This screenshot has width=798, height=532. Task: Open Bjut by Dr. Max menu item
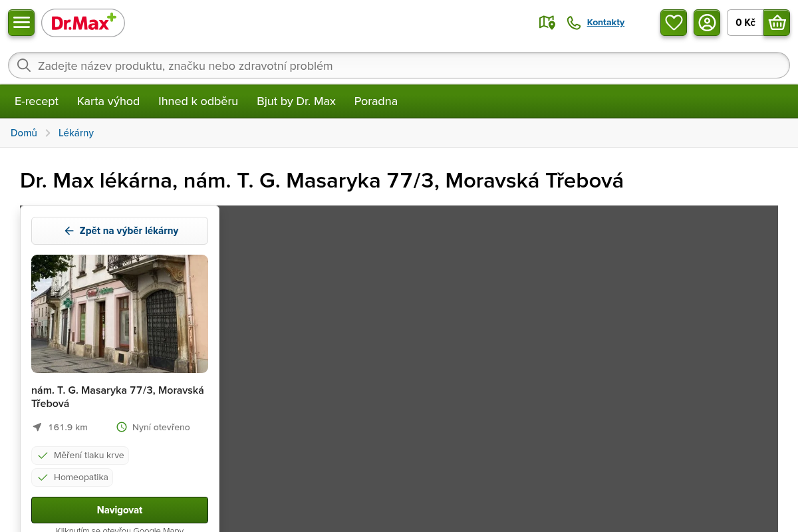point(297,101)
